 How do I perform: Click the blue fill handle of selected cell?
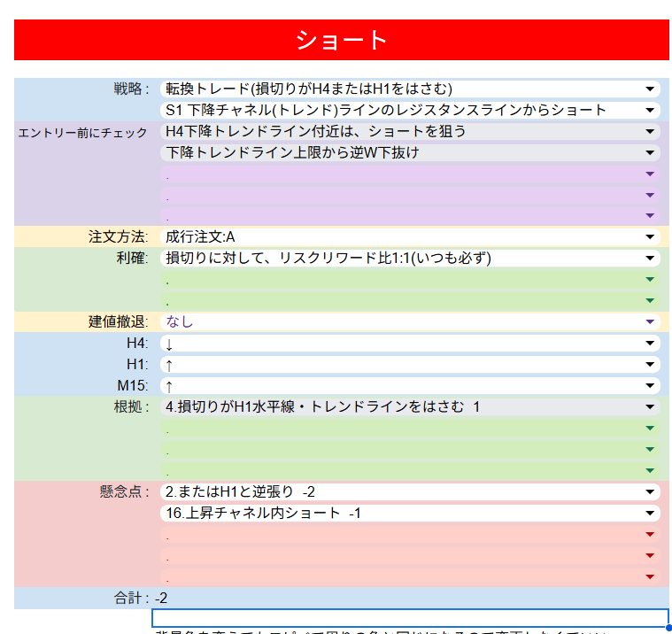tap(668, 628)
